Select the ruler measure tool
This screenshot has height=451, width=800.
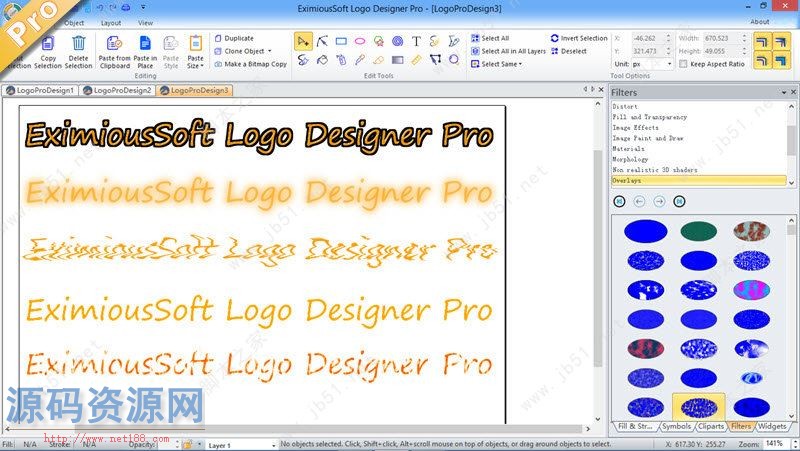416,60
